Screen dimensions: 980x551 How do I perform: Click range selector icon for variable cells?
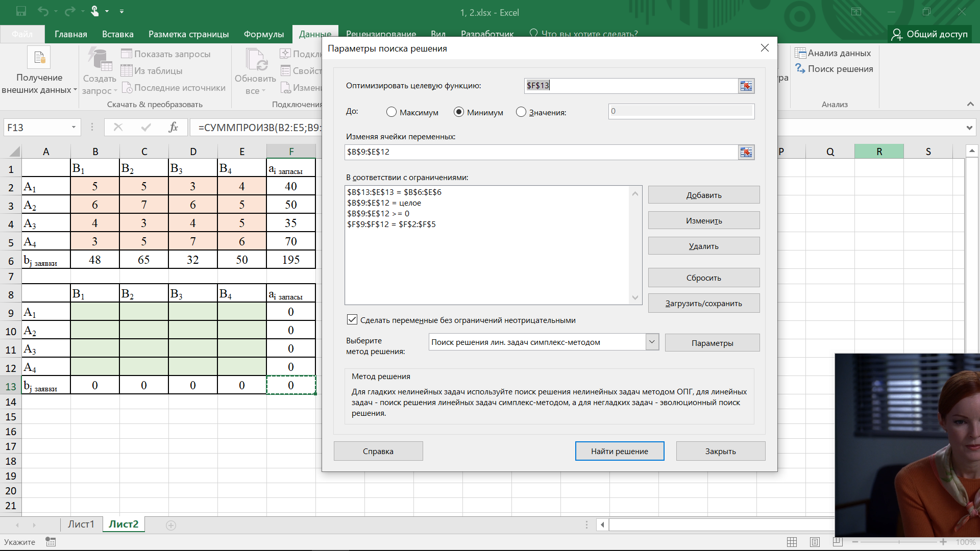point(746,152)
